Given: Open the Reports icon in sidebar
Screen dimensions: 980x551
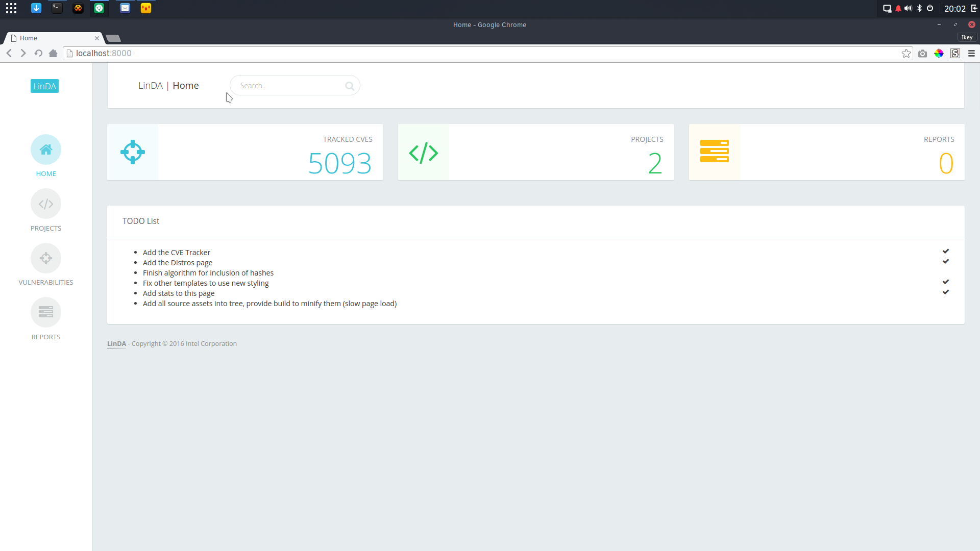Looking at the screenshot, I should pos(46,312).
